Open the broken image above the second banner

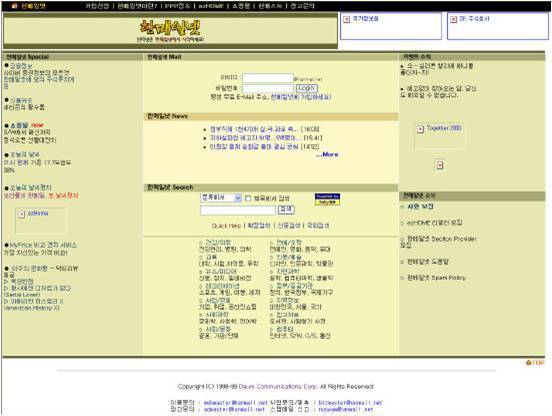347,19
